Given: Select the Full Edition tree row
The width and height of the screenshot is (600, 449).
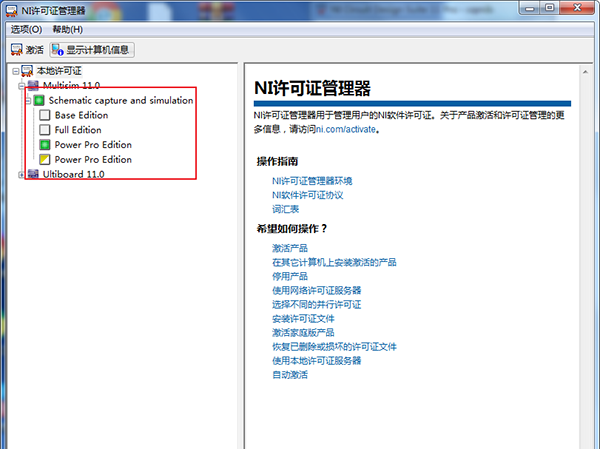Looking at the screenshot, I should (x=78, y=130).
